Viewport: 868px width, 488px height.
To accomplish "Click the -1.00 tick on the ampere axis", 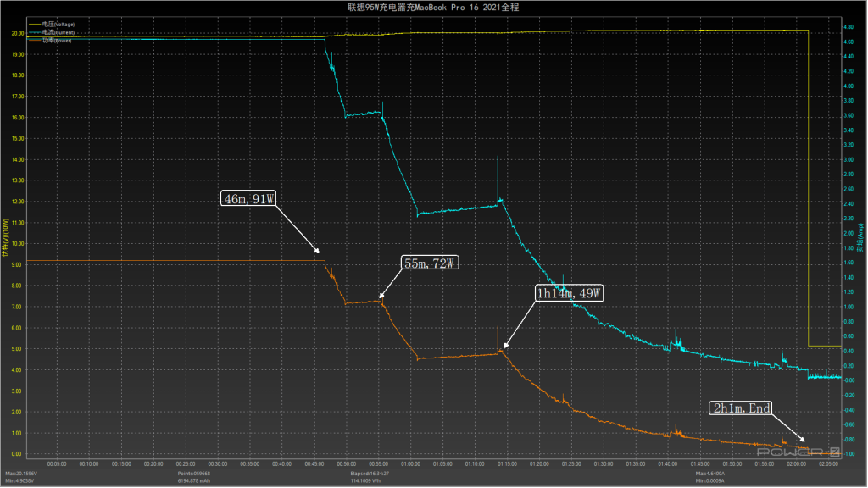I will [848, 454].
